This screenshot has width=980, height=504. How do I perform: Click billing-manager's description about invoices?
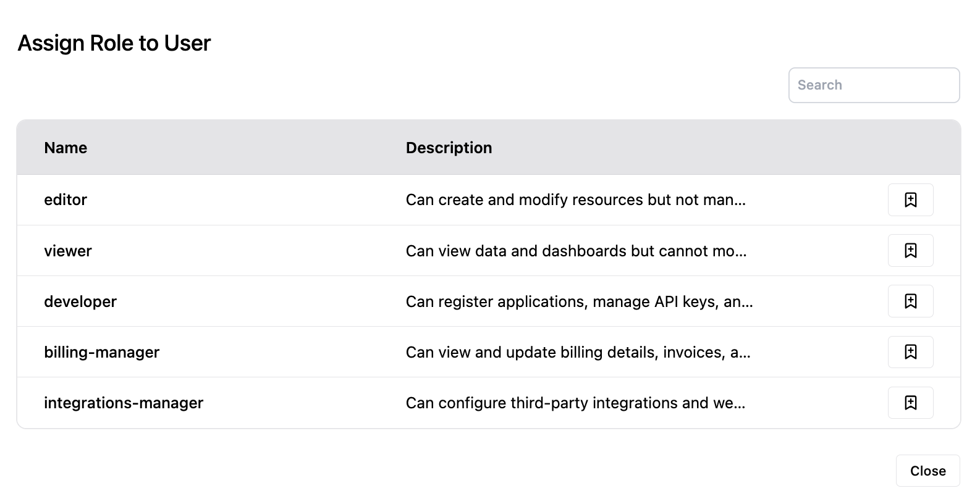[578, 351]
